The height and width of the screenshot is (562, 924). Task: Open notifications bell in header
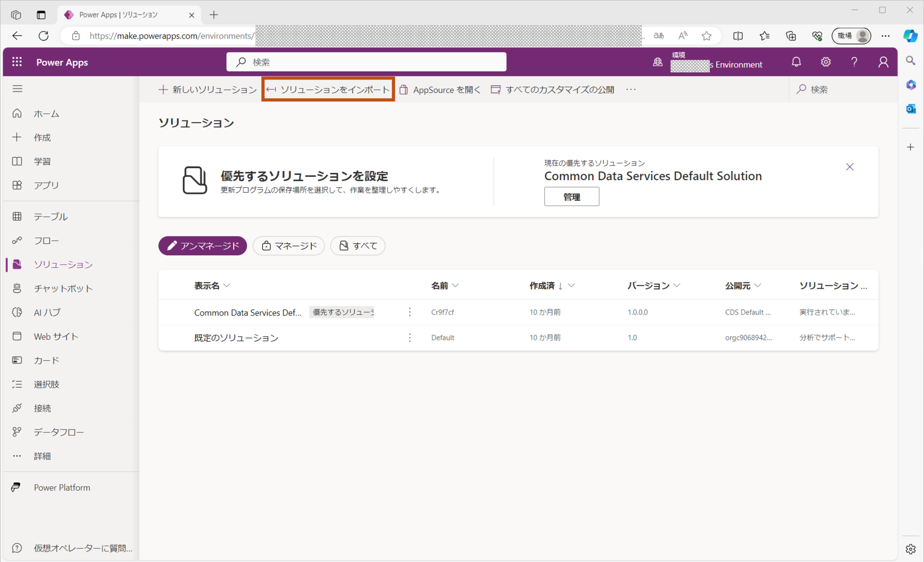click(x=796, y=62)
